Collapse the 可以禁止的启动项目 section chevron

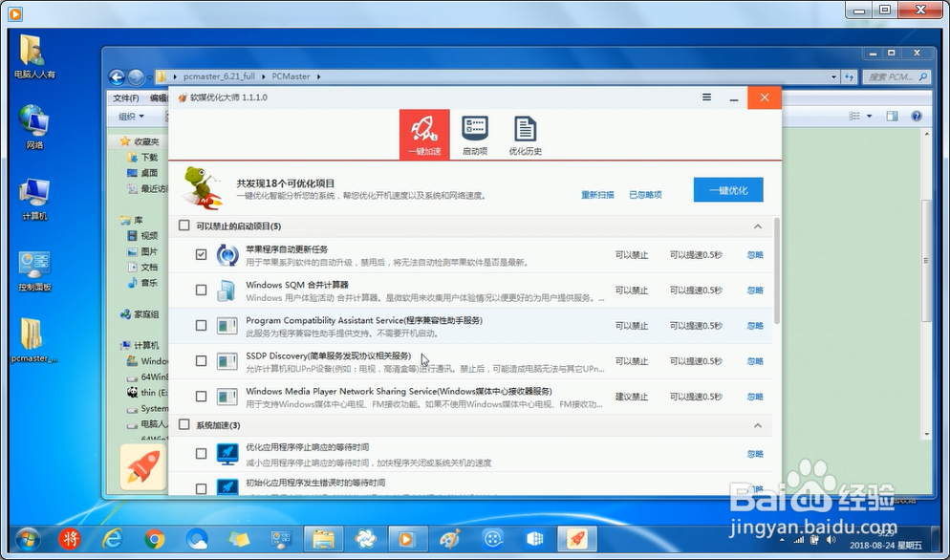[x=757, y=226]
